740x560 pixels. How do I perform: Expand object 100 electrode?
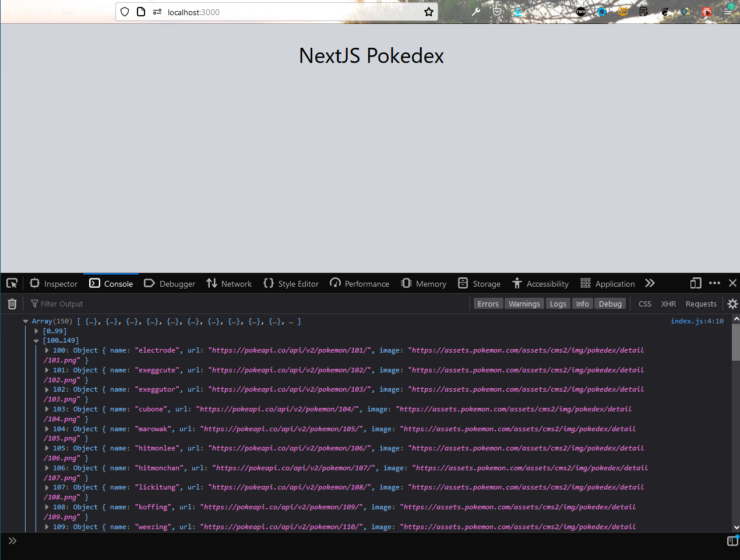[x=47, y=350]
